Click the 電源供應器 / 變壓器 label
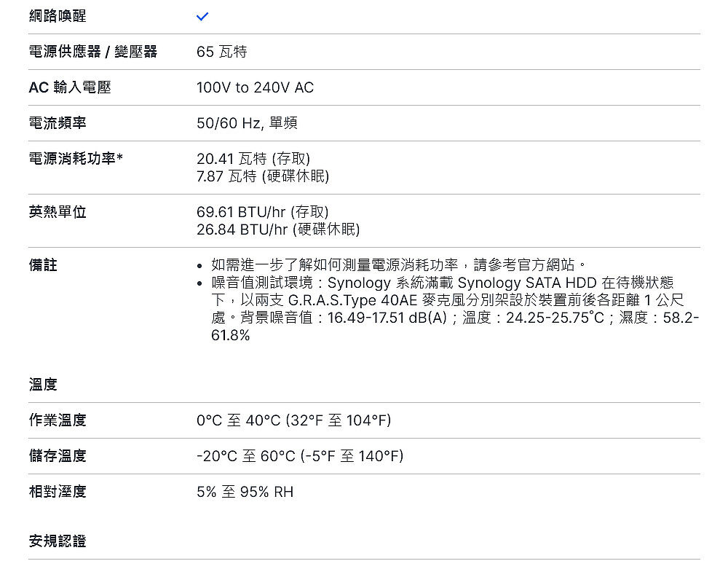The image size is (728, 561). pos(92,52)
